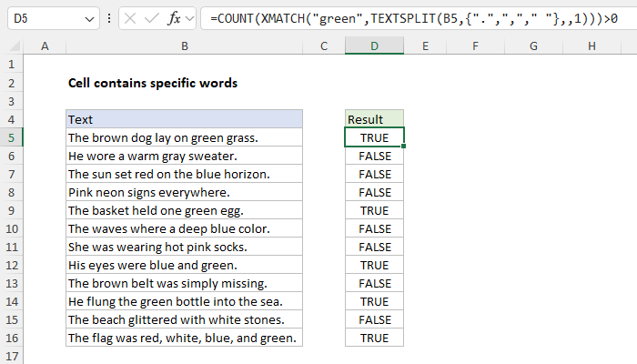
Task: Select row 12 header
Action: [x=11, y=266]
